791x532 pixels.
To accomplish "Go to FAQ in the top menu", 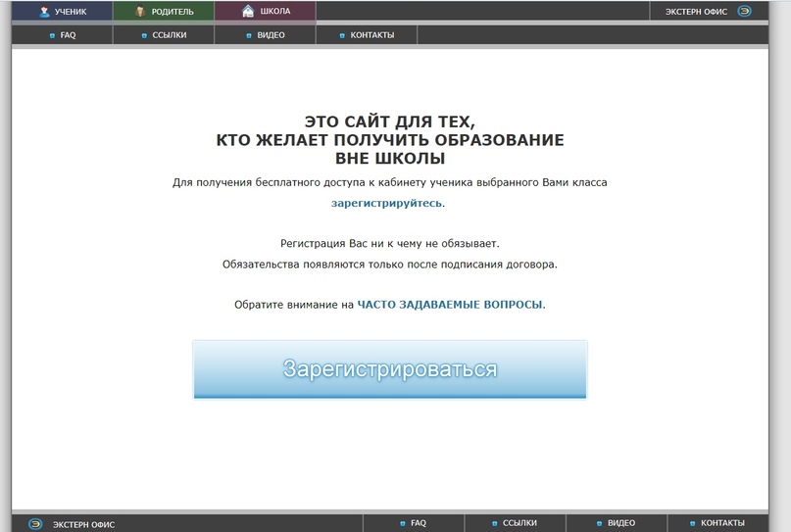I will (62, 35).
